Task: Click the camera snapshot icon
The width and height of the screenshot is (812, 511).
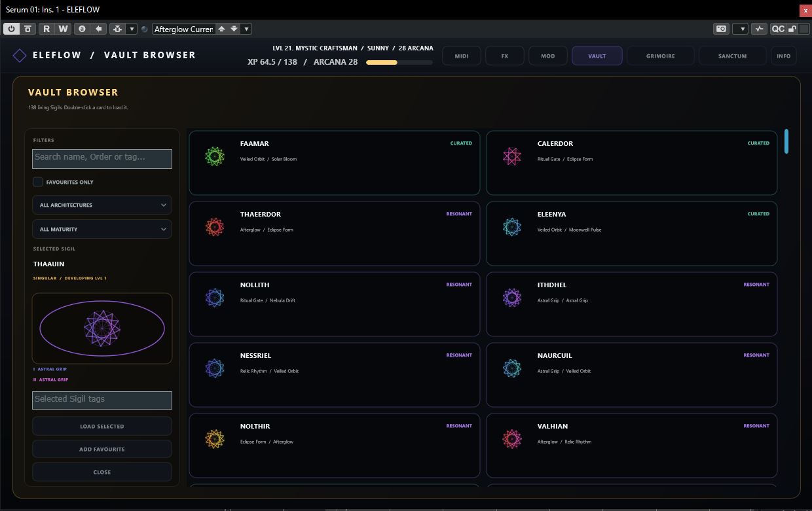Action: pyautogui.click(x=721, y=29)
